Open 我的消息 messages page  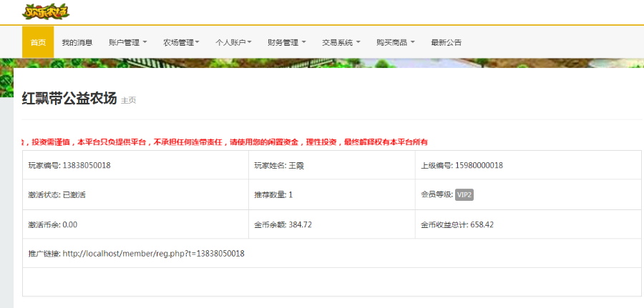pyautogui.click(x=77, y=42)
